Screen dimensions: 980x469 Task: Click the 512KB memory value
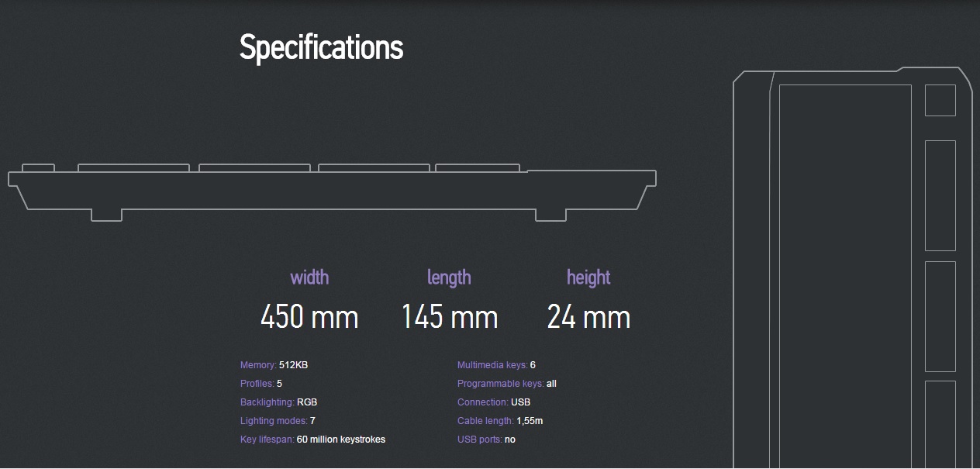coord(293,365)
